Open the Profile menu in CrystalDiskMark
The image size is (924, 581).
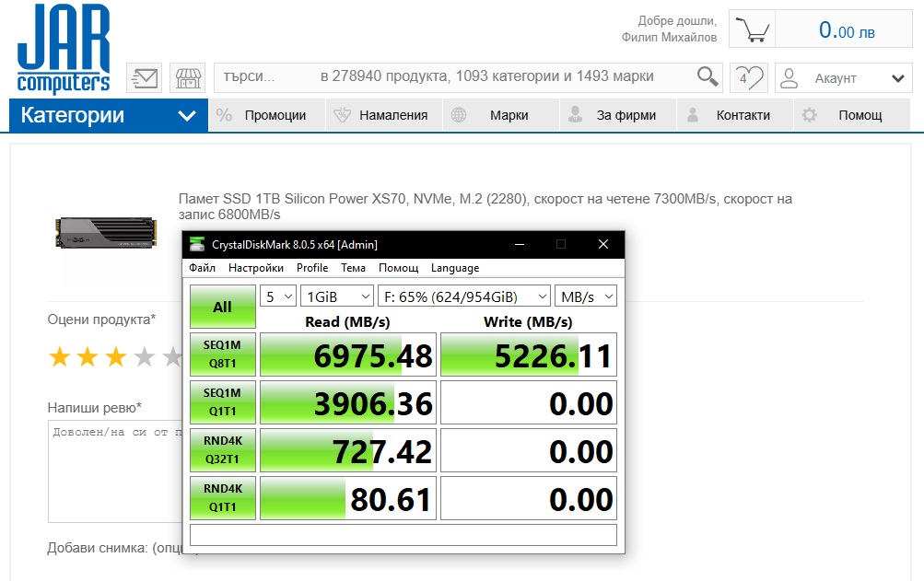[312, 268]
